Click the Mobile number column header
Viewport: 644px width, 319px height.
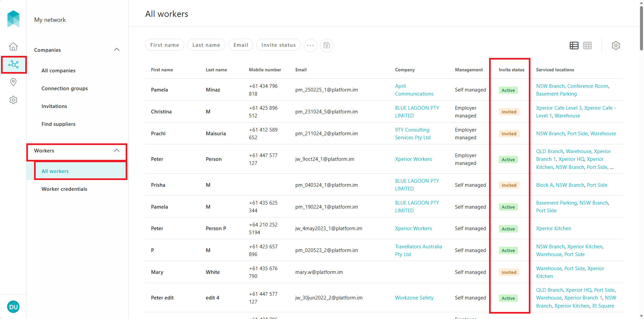tap(265, 70)
